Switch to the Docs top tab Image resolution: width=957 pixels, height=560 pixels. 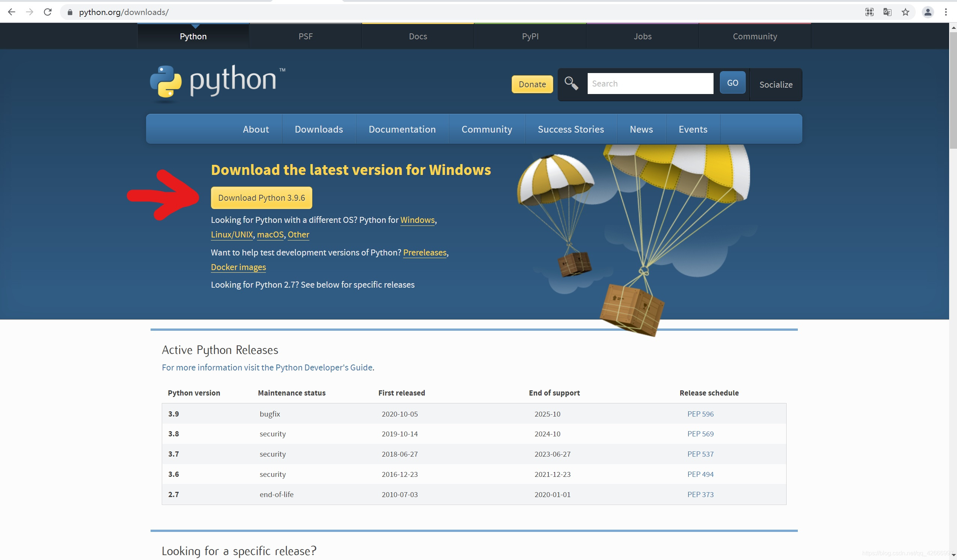click(418, 36)
